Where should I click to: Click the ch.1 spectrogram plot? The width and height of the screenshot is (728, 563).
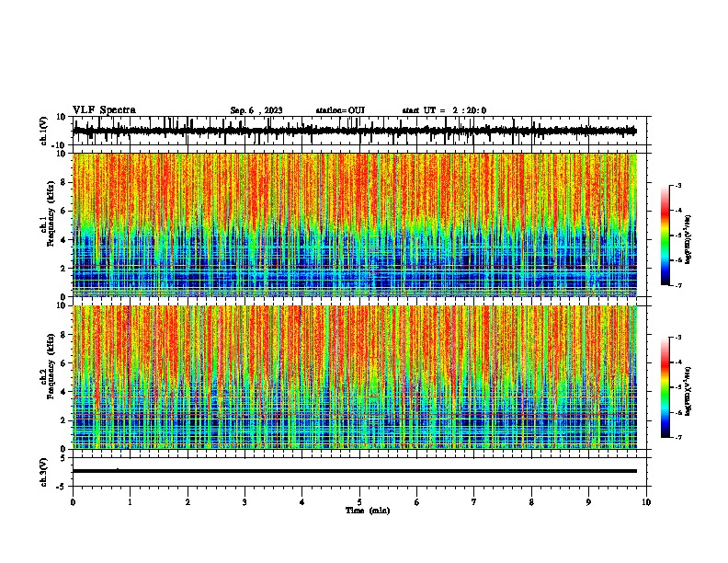coord(354,224)
